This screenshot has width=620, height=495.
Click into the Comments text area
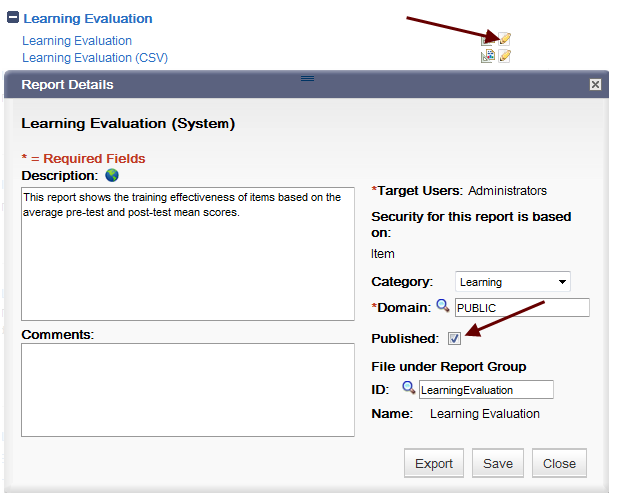tap(188, 390)
